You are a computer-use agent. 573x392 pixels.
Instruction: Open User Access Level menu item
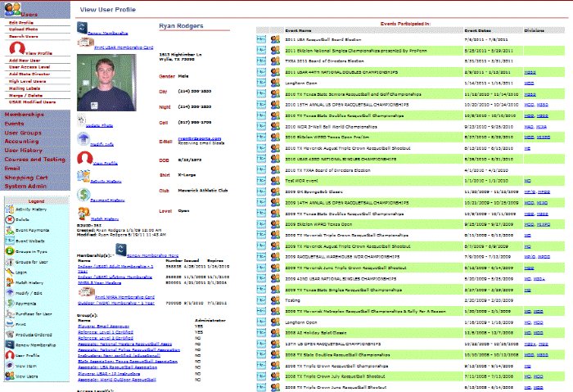29,67
